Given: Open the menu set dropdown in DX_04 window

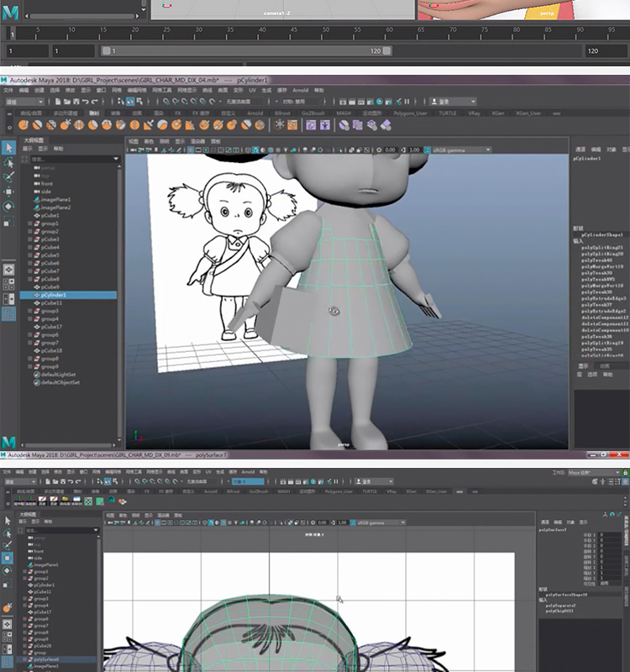Looking at the screenshot, I should point(24,102).
